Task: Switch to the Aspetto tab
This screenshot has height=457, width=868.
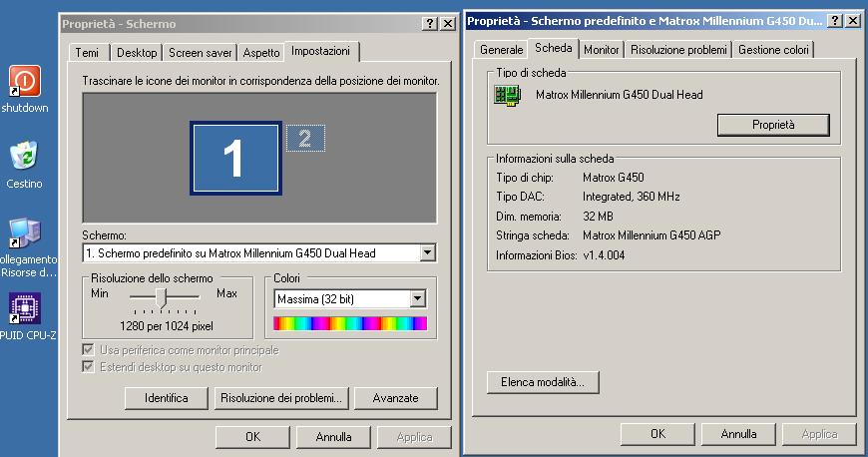Action: click(x=261, y=53)
